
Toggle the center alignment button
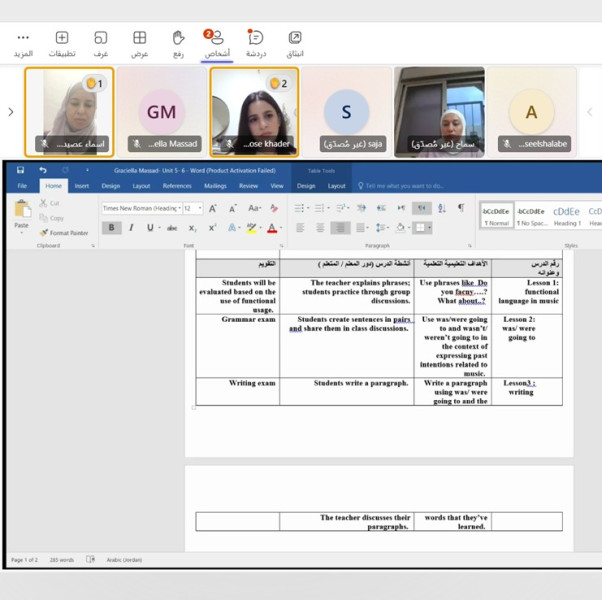[x=320, y=228]
